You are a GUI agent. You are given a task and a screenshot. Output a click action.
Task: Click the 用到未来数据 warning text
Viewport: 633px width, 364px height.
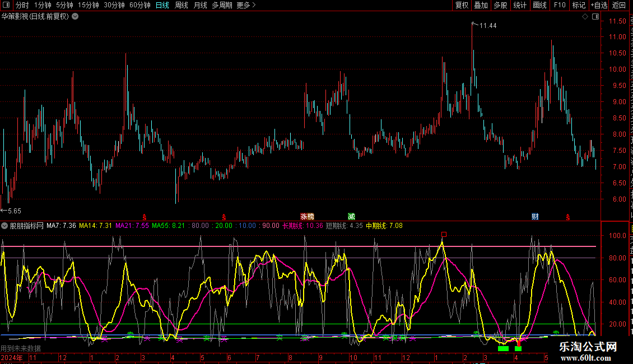pyautogui.click(x=20, y=348)
